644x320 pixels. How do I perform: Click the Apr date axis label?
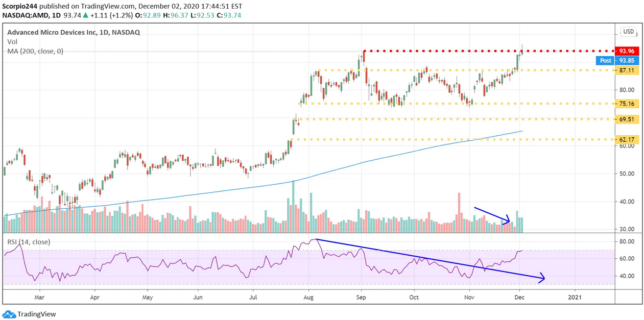[94, 296]
